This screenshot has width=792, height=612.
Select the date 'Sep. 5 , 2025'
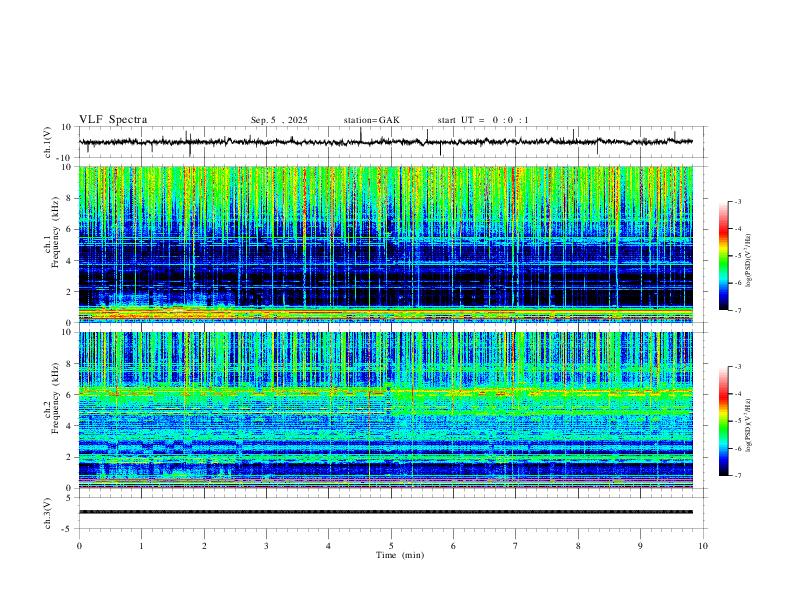coord(279,120)
